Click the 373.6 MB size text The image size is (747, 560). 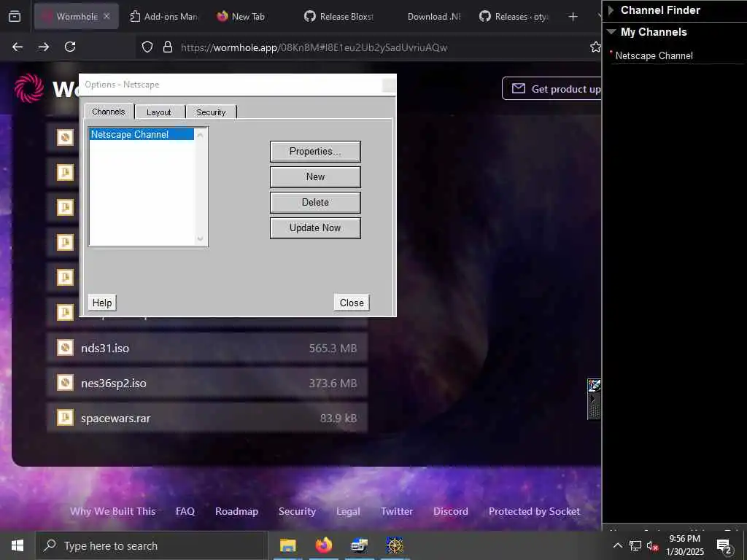tap(333, 384)
